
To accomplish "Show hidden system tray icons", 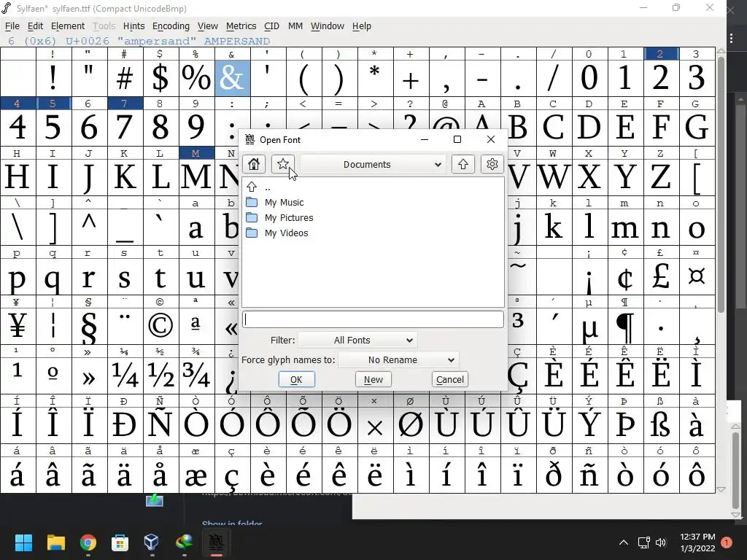I will pyautogui.click(x=623, y=542).
